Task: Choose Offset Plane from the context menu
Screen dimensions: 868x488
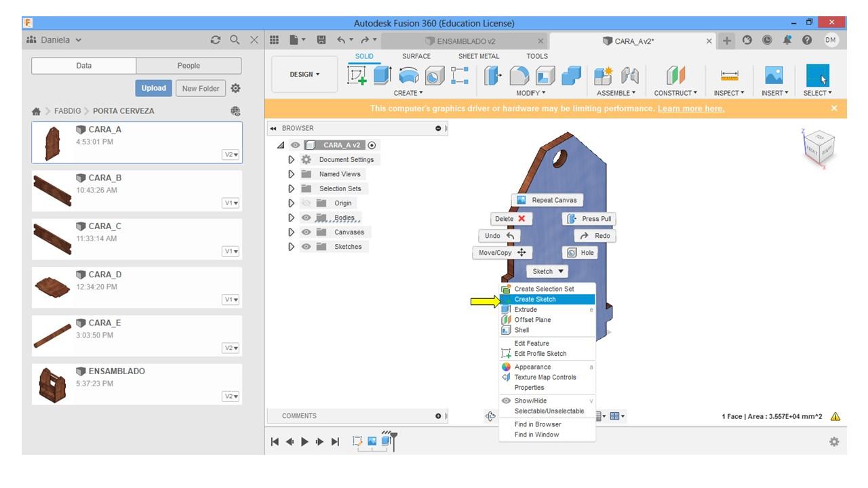Action: click(x=547, y=320)
